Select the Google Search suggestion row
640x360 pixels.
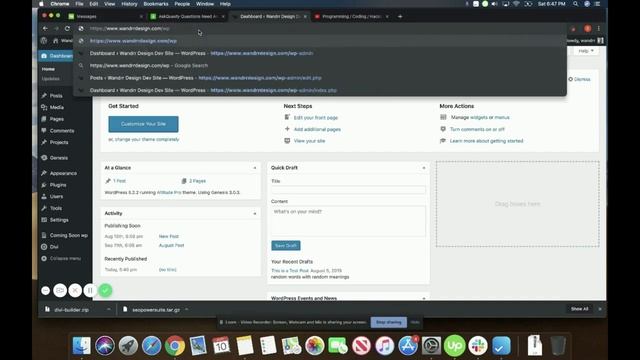[320, 66]
